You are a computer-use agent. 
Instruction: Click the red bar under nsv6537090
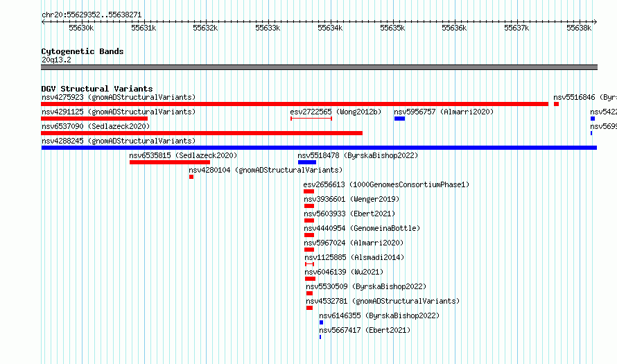click(202, 133)
